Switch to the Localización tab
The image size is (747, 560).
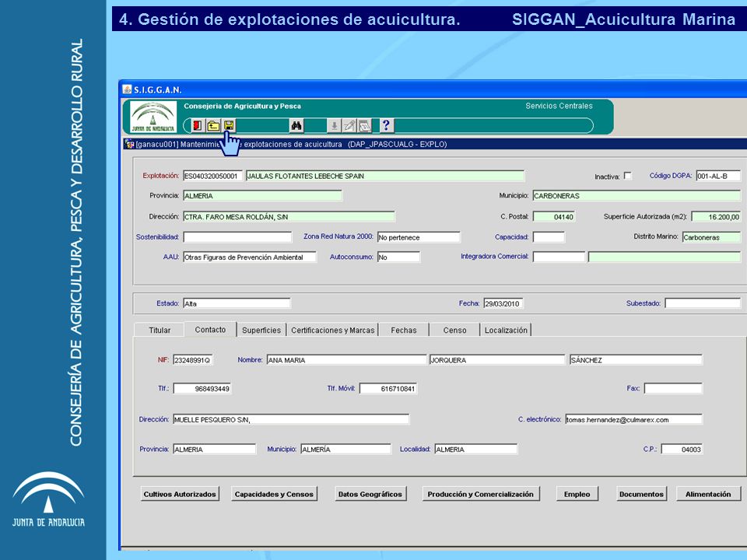pyautogui.click(x=506, y=330)
